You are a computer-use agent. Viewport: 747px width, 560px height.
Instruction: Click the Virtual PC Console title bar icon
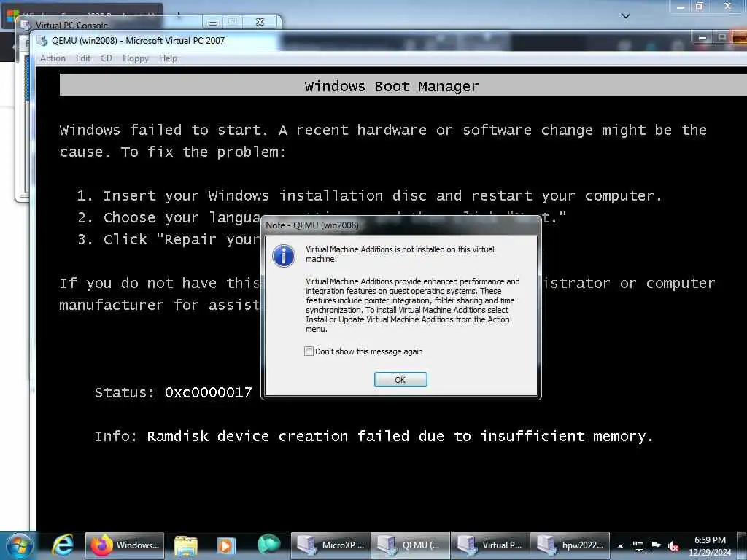coord(26,25)
